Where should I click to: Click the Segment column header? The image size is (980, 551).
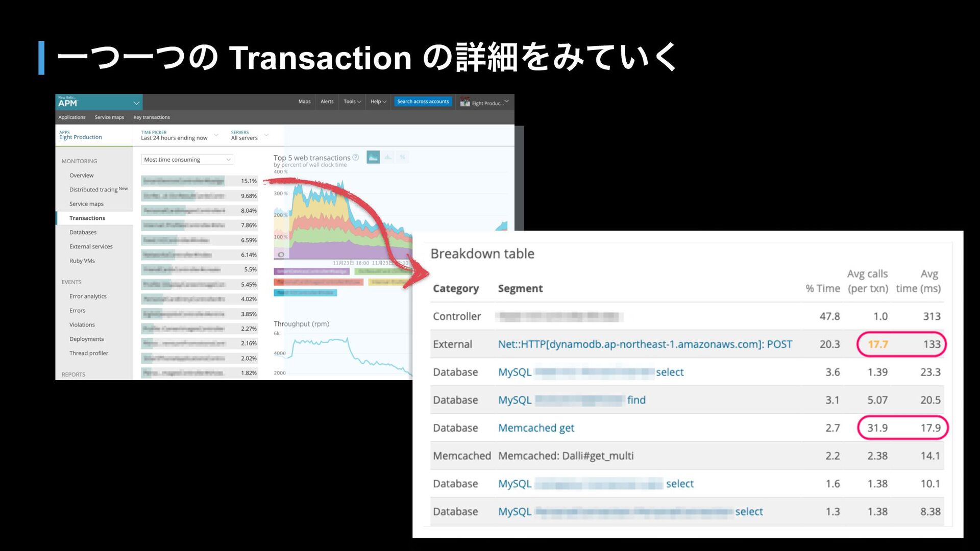[x=520, y=289]
